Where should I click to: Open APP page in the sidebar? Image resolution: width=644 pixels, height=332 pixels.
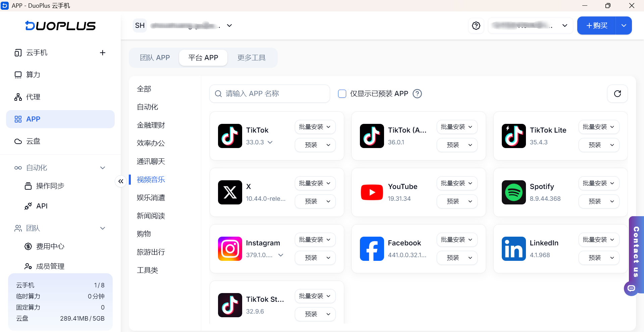60,119
